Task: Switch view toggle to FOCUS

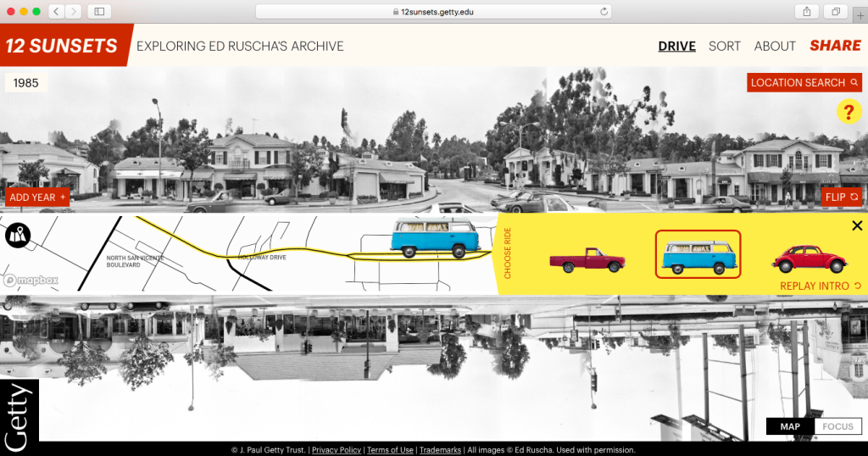Action: tap(837, 426)
